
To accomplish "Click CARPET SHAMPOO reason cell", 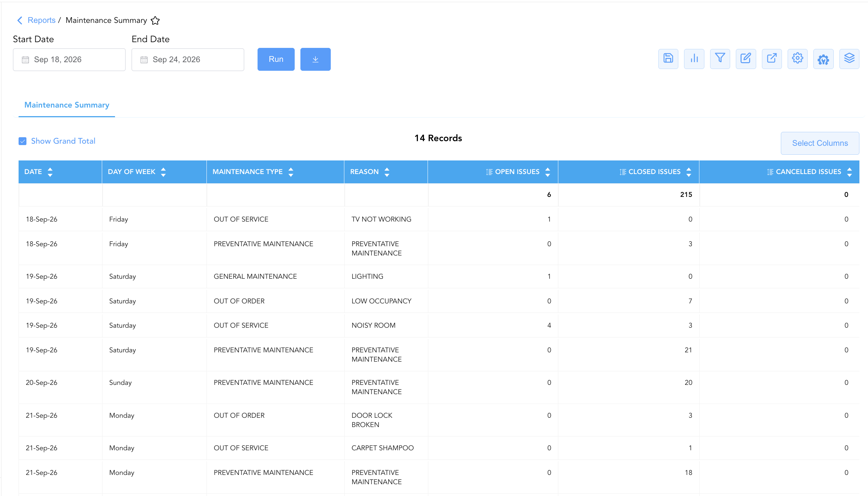I will click(383, 448).
